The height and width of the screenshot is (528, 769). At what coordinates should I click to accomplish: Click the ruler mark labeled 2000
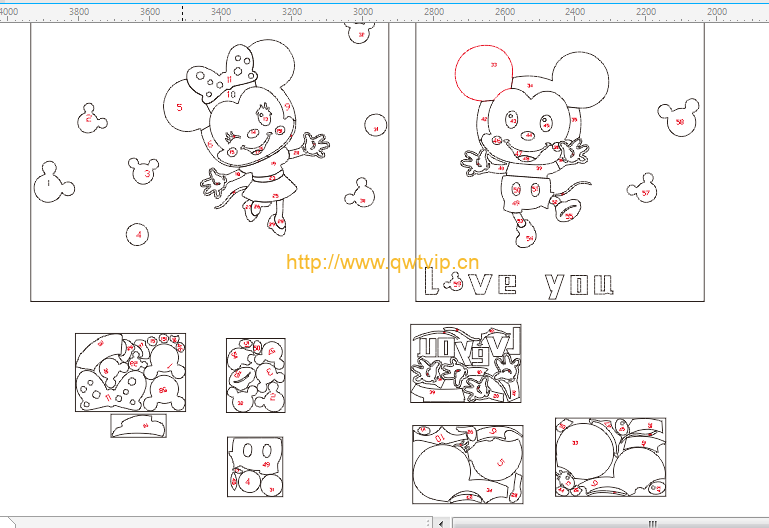tap(717, 11)
